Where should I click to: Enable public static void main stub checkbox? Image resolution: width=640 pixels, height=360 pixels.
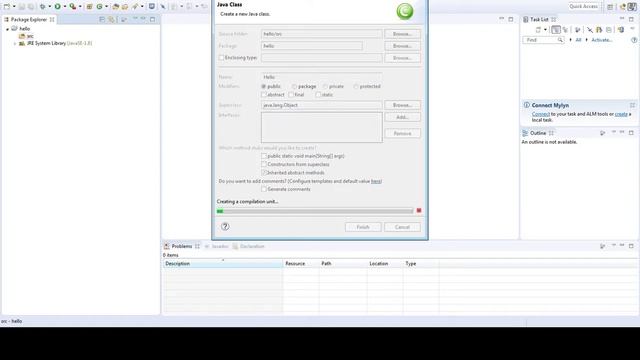click(x=264, y=156)
